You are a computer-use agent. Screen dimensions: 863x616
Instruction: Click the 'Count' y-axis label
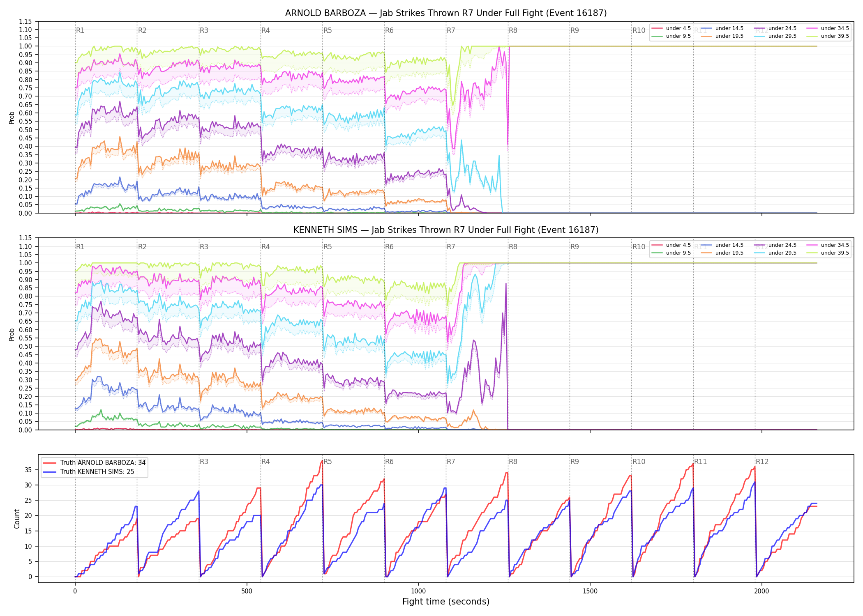click(x=17, y=519)
